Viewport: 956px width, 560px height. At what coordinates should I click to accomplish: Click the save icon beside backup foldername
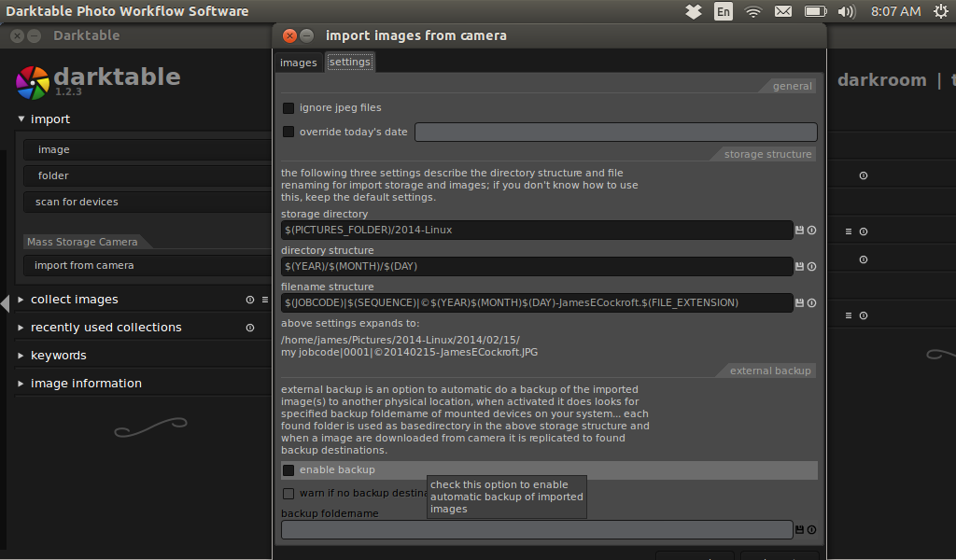[800, 530]
